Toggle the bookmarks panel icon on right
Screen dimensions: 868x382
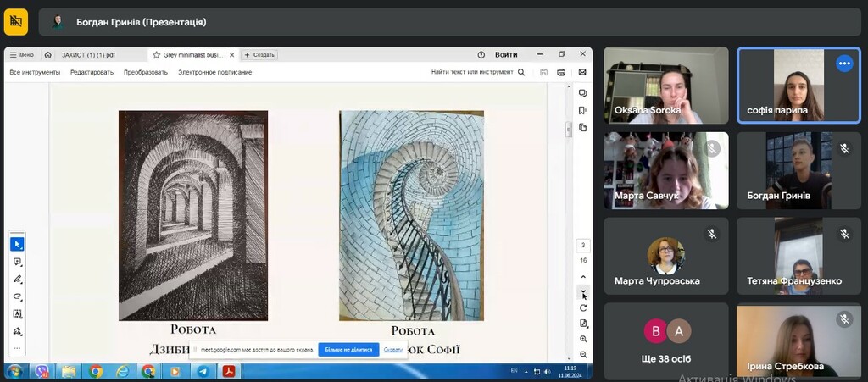[x=583, y=110]
